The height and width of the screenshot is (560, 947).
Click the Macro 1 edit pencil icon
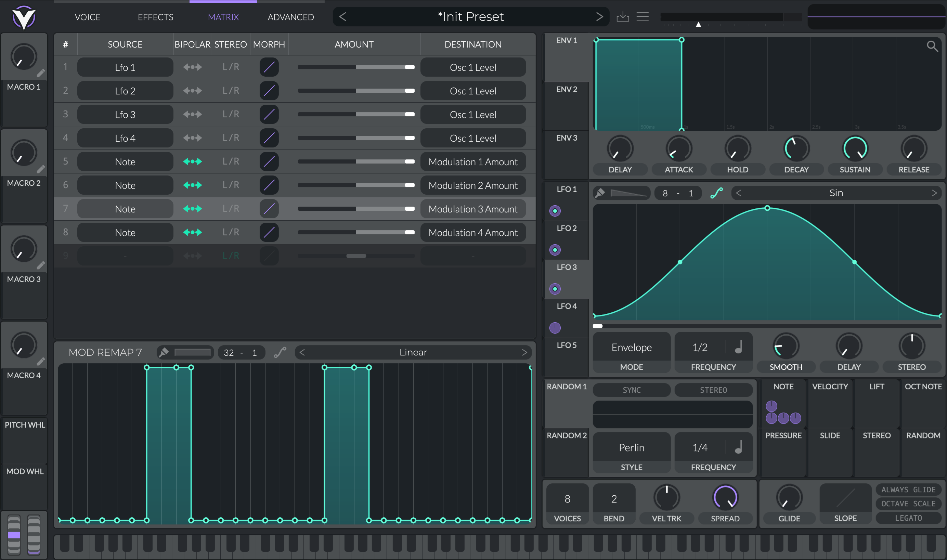tap(41, 73)
